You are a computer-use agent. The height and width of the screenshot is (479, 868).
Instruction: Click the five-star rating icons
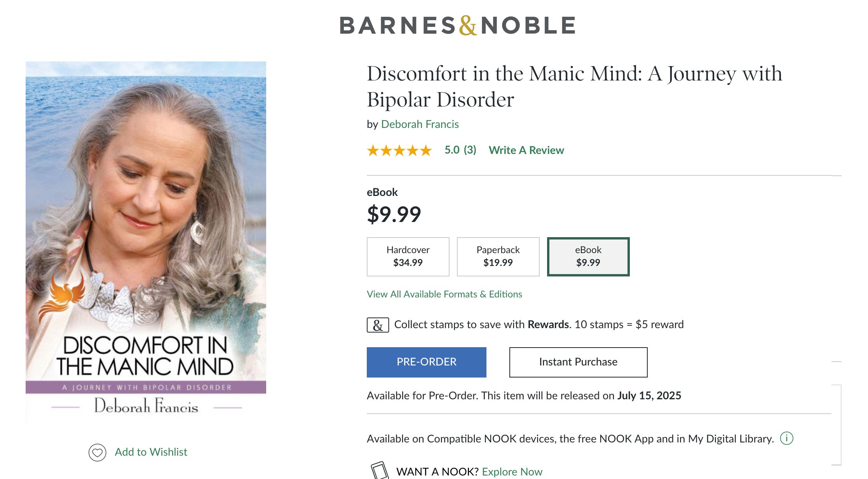[x=399, y=150]
